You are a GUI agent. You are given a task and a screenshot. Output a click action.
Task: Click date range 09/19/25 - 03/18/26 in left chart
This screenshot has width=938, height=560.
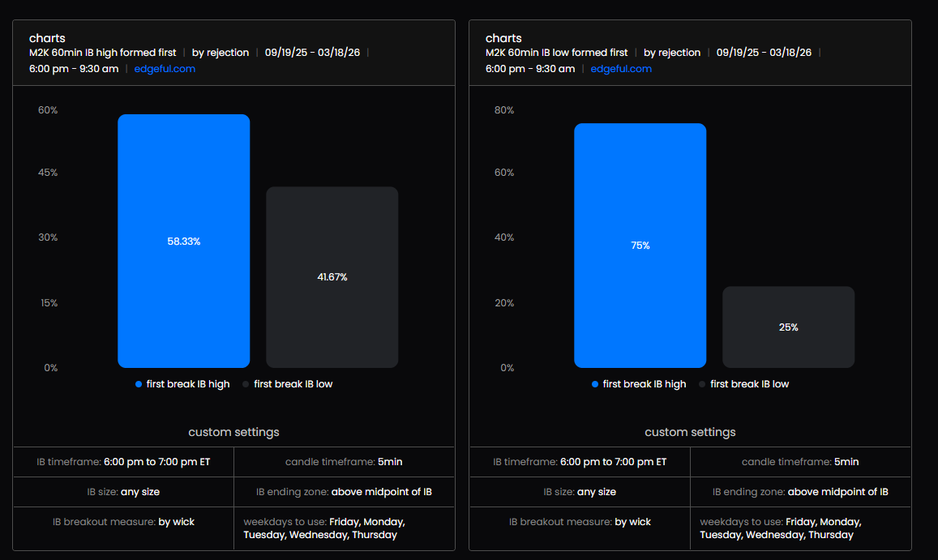[x=312, y=53]
